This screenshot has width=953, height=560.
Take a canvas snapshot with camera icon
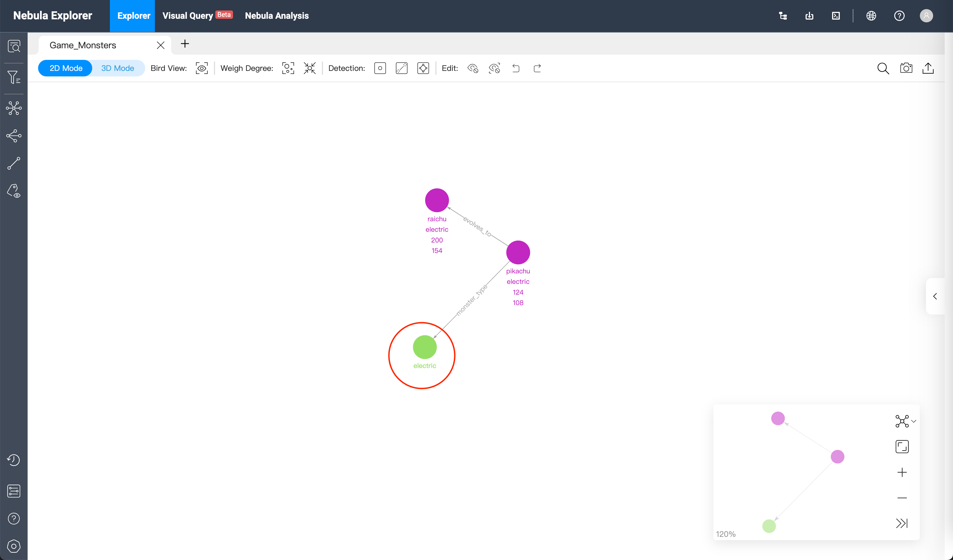tap(906, 68)
